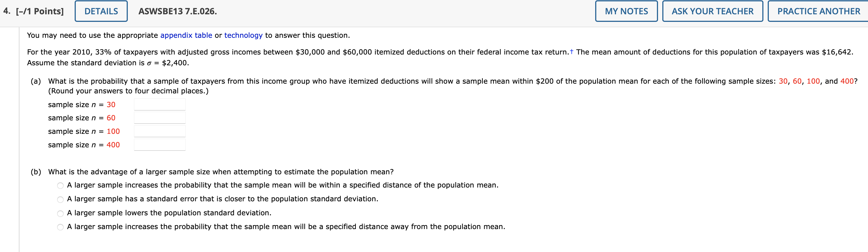Click answer field for sample size 60

pos(159,117)
